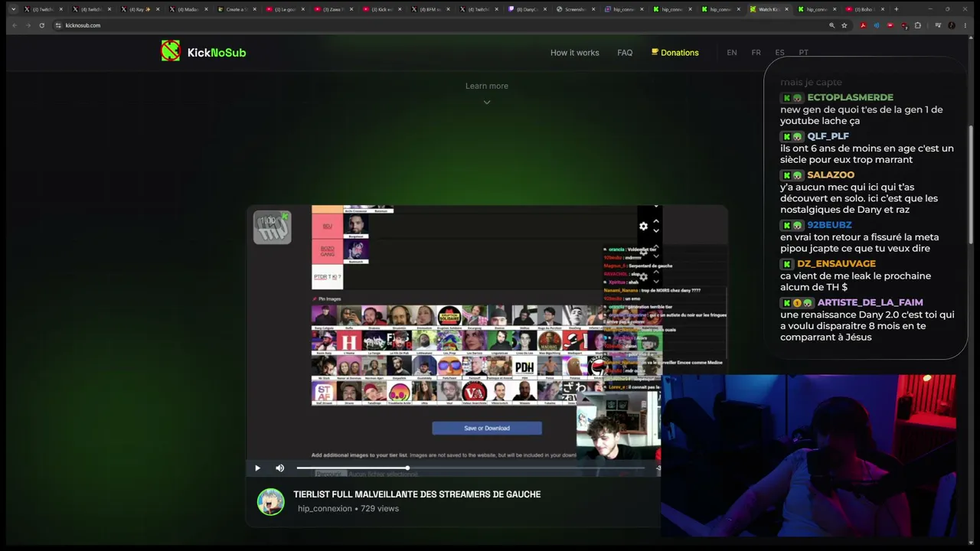Open the Donations page
Image resolution: width=980 pixels, height=551 pixels.
pos(675,53)
